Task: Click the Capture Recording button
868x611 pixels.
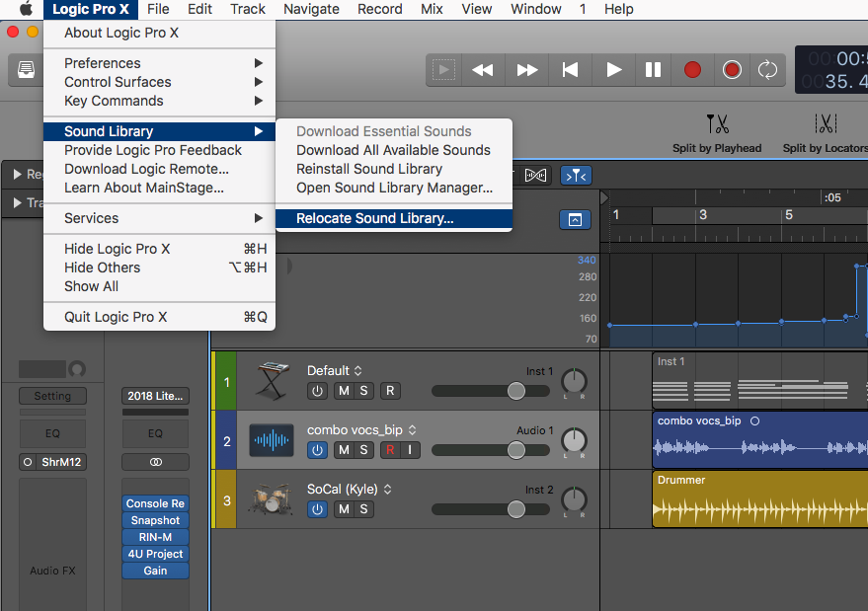Action: click(x=732, y=70)
